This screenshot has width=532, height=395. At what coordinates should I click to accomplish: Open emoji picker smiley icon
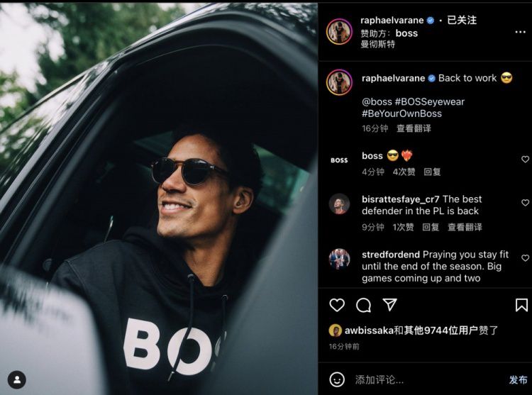coord(337,379)
